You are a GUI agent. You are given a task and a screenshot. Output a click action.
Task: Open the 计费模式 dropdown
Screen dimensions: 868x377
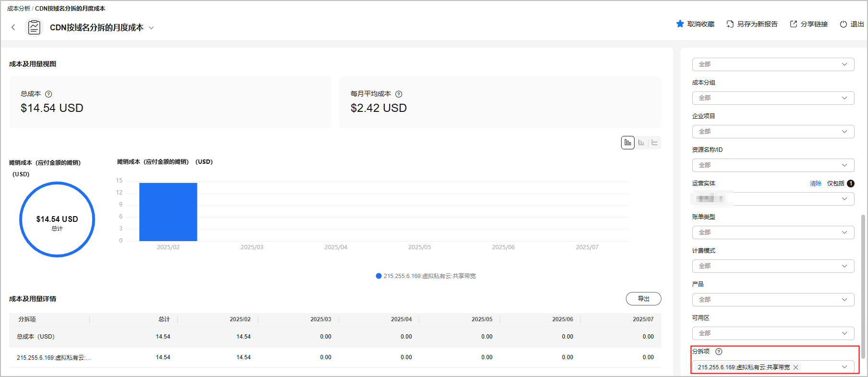(773, 266)
